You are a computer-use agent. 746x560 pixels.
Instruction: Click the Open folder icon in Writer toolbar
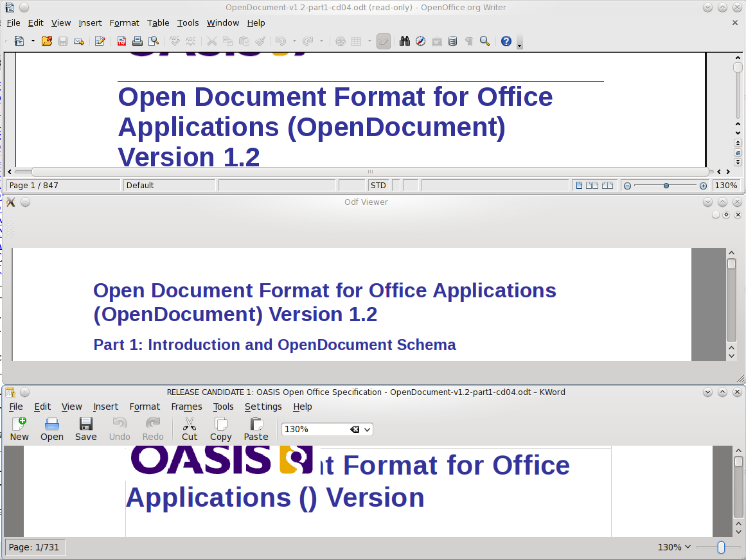(x=47, y=41)
